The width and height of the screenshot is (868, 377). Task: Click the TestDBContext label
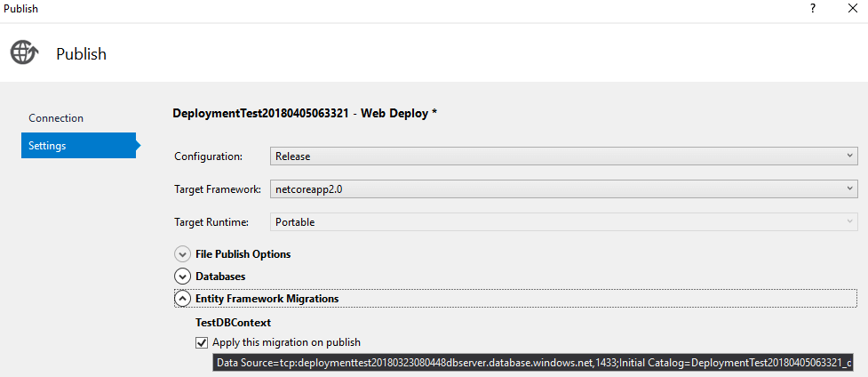pyautogui.click(x=233, y=322)
